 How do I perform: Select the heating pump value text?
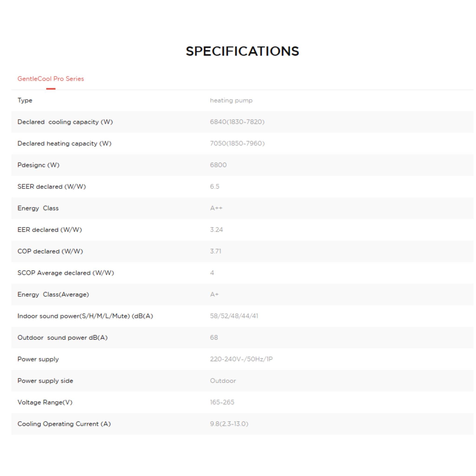[231, 100]
